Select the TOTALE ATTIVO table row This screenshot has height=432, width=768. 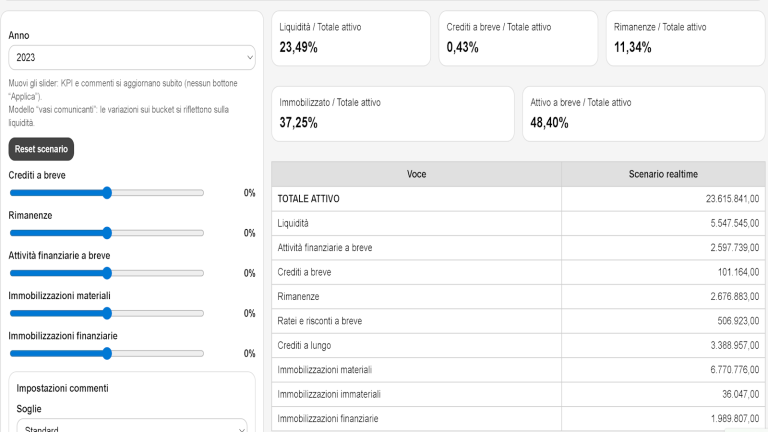[x=518, y=199]
